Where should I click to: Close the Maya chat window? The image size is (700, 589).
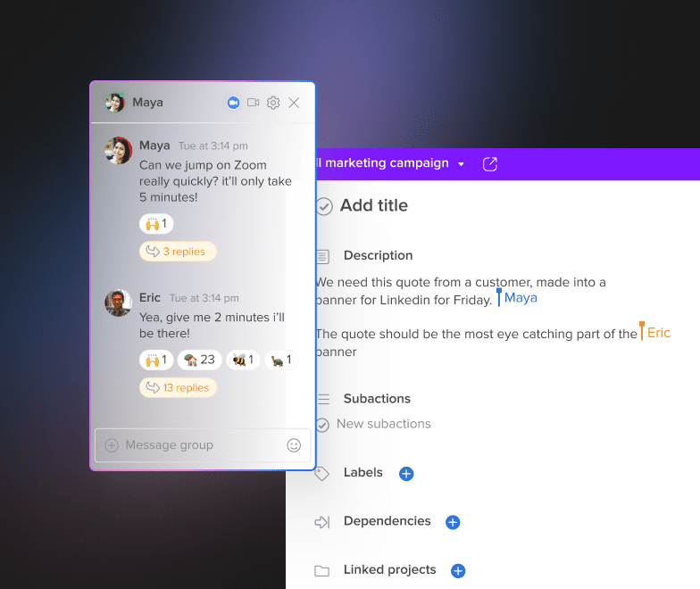pyautogui.click(x=294, y=103)
